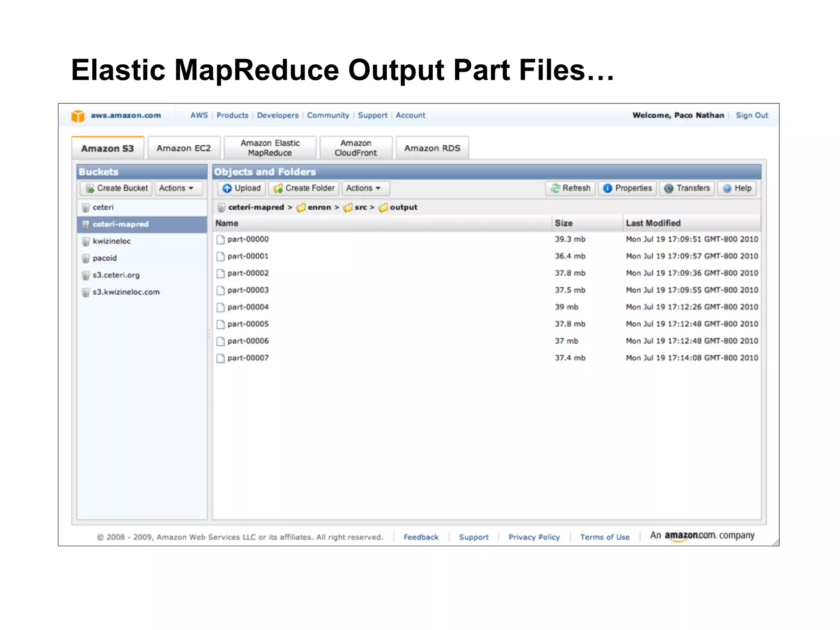The width and height of the screenshot is (840, 630).
Task: Open the Products navigation link
Action: click(x=233, y=116)
